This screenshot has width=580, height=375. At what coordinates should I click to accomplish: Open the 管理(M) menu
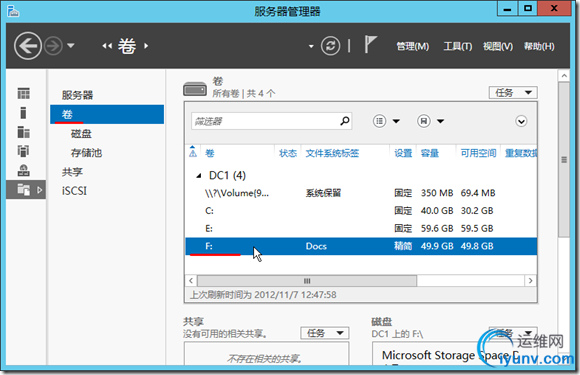pos(412,46)
